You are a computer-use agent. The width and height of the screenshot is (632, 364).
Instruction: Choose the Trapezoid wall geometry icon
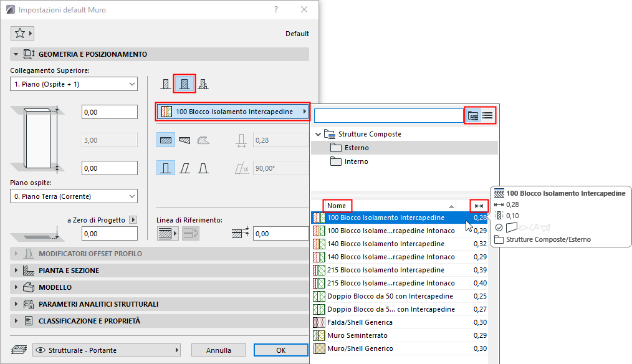(x=184, y=140)
